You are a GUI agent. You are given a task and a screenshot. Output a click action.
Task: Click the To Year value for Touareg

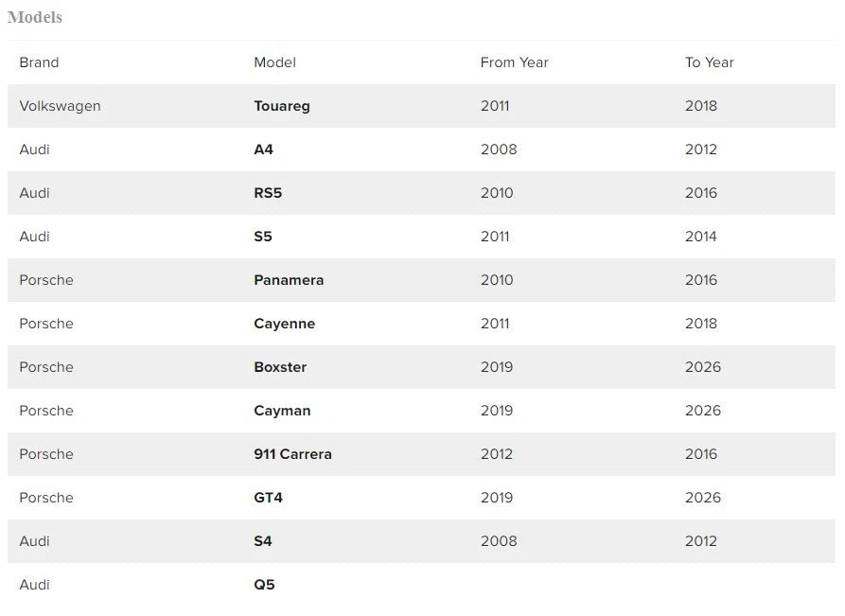[x=701, y=106]
